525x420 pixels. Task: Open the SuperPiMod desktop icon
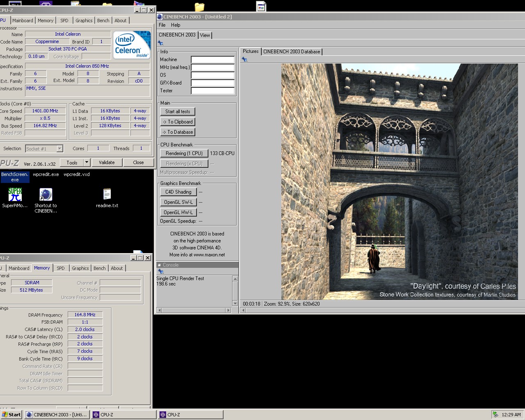15,198
